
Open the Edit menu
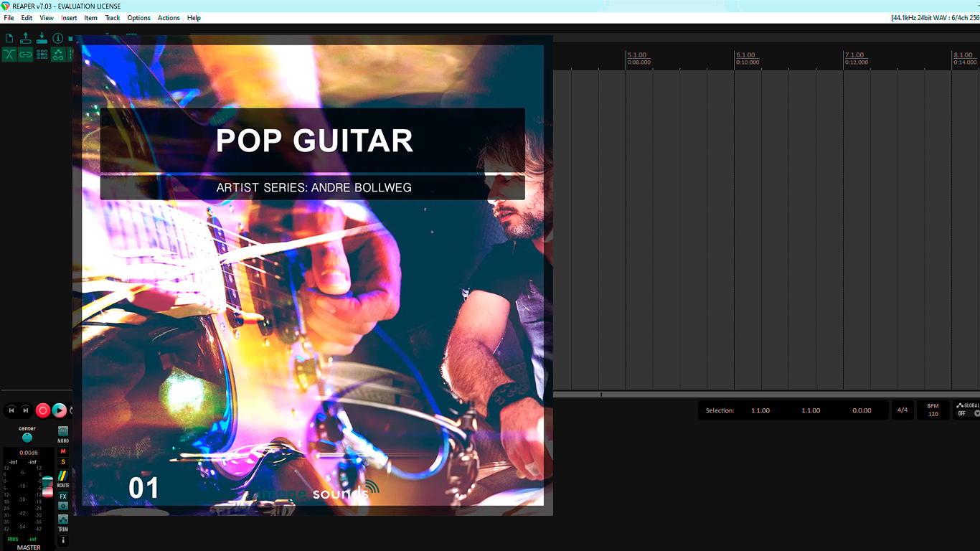pyautogui.click(x=27, y=18)
